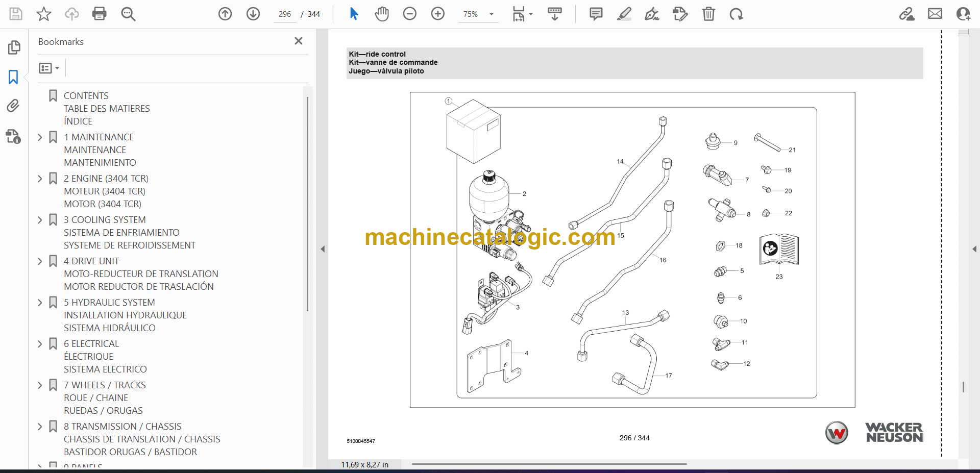Click the 'Kit—ride control' heading text
Image resolution: width=980 pixels, height=473 pixels.
(377, 54)
